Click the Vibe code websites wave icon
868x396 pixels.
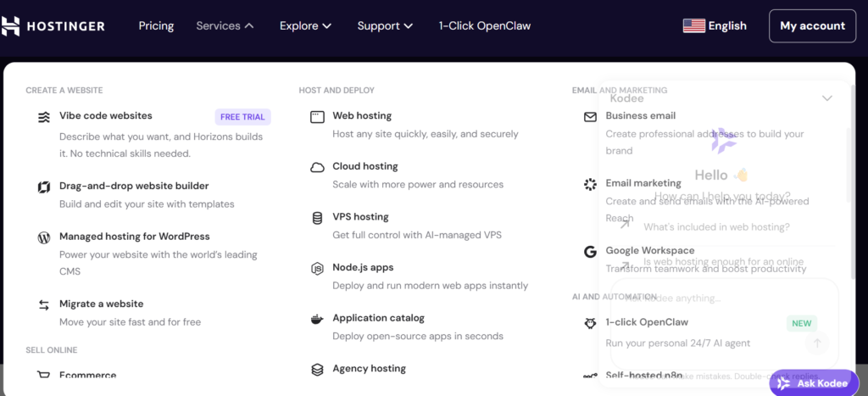click(44, 117)
